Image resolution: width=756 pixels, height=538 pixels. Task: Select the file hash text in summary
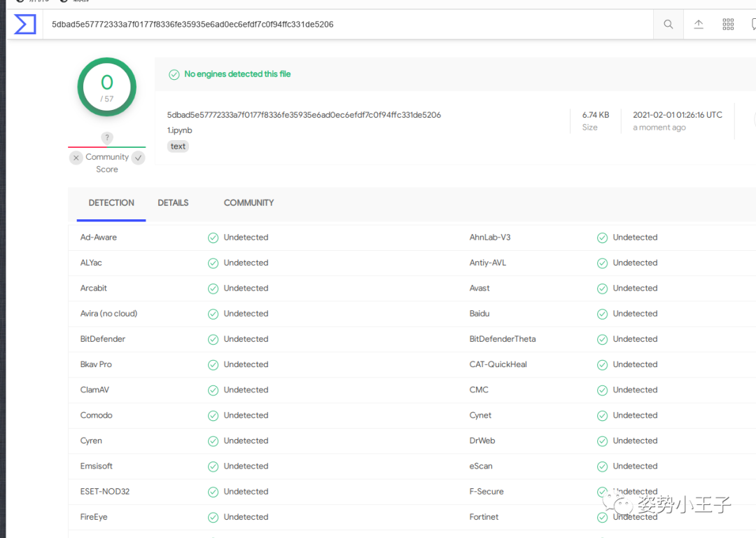304,115
